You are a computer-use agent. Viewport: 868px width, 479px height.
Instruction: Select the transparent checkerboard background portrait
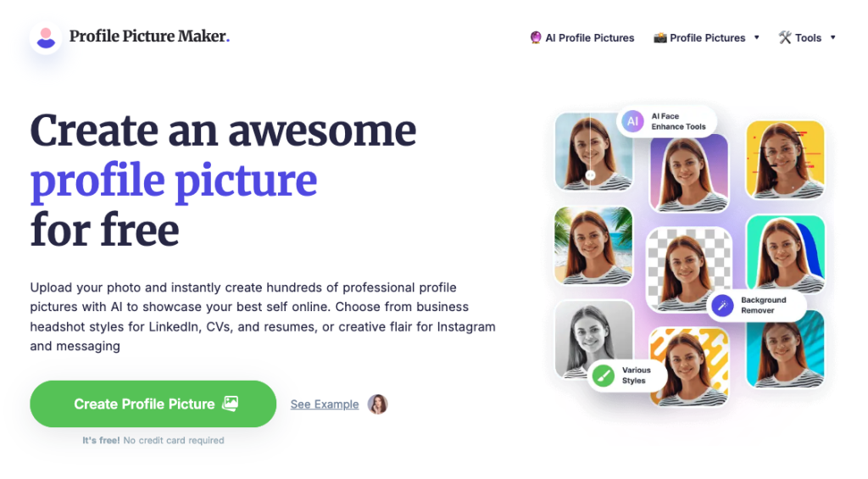(x=689, y=269)
